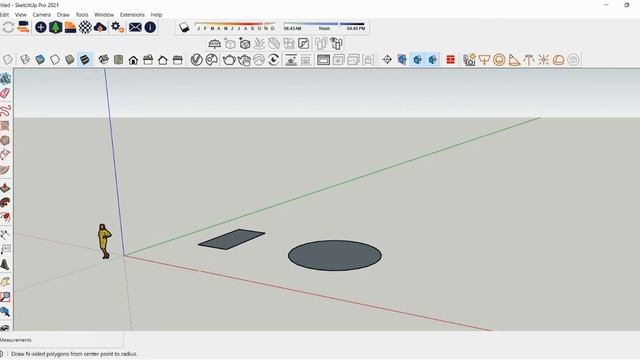Screen dimensions: 640x360
Task: Open the View menu
Action: coord(20,15)
